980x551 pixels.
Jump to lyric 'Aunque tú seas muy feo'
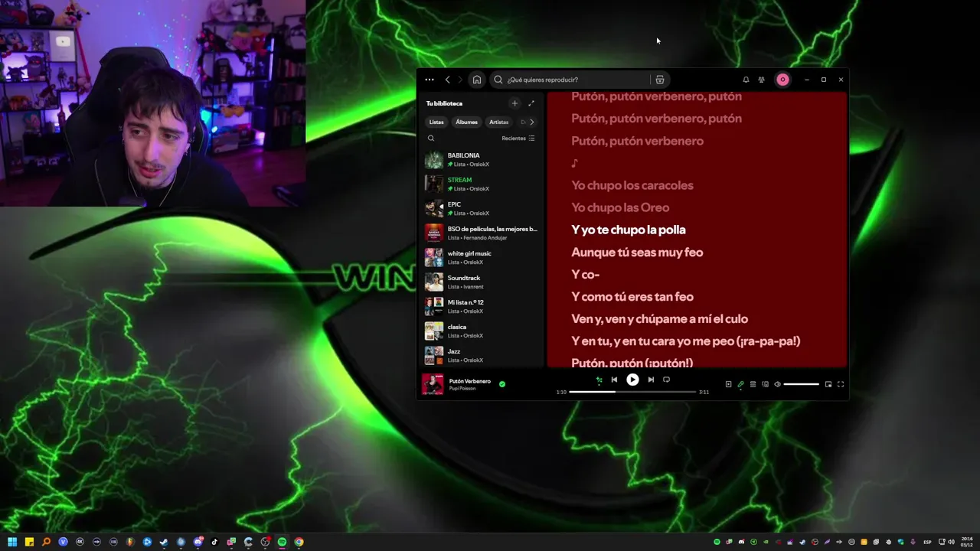(x=637, y=252)
